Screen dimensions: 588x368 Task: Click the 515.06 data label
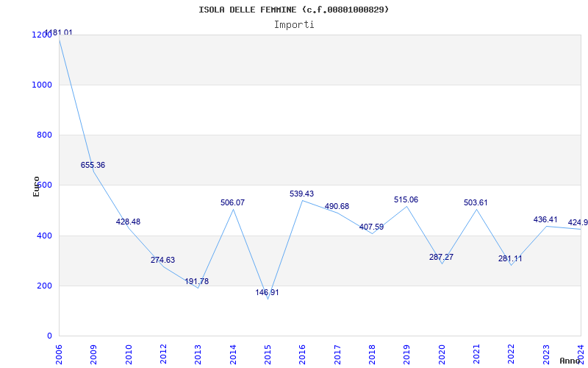coord(406,200)
